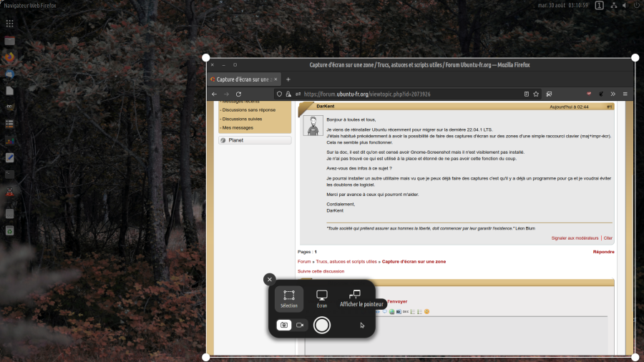
Task: Go back with the Firefox back arrow
Action: tap(214, 94)
